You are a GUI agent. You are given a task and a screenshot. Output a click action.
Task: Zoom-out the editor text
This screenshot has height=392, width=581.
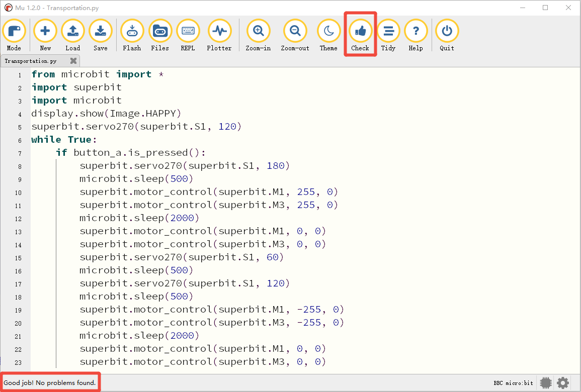tap(295, 35)
